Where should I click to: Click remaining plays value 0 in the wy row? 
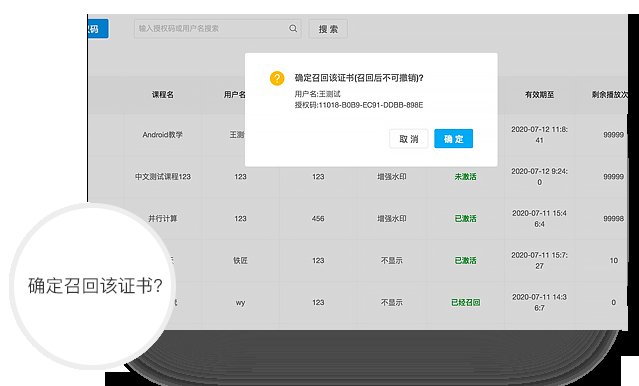tap(614, 302)
